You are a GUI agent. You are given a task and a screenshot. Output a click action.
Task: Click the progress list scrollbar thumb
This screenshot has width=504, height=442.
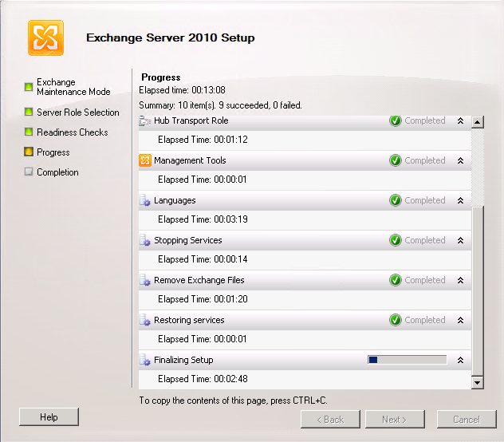point(478,291)
